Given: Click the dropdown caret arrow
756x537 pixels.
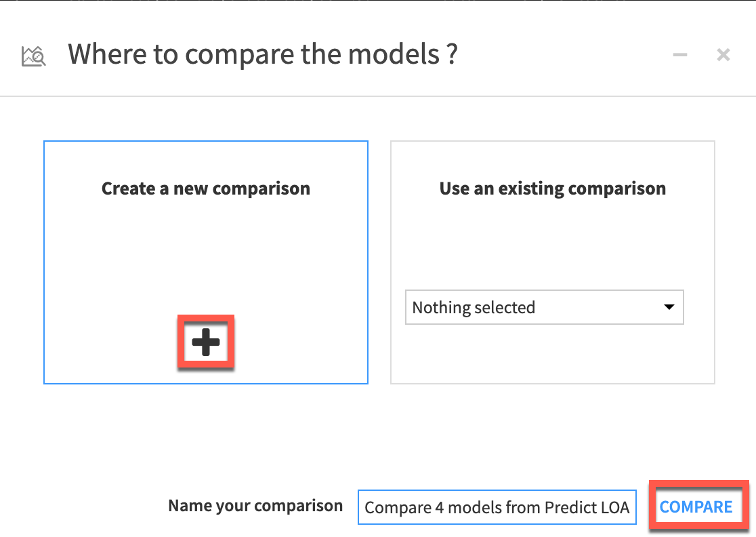Looking at the screenshot, I should coord(669,307).
